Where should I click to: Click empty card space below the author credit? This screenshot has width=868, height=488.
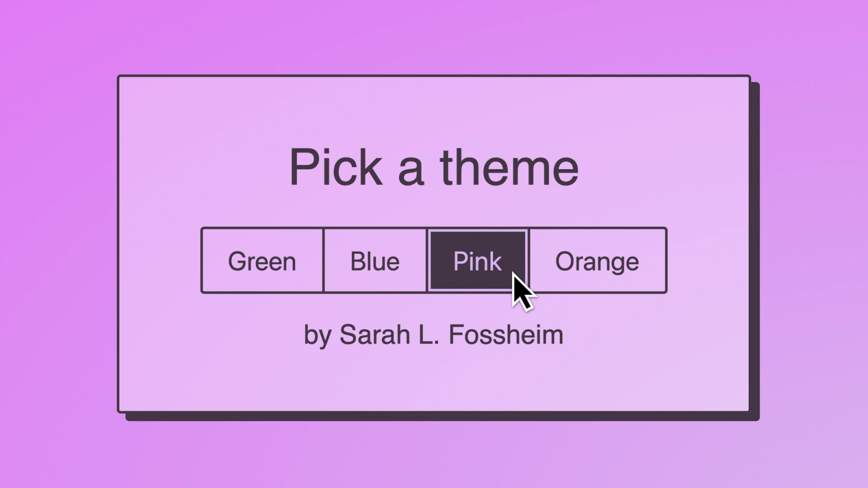tap(434, 380)
